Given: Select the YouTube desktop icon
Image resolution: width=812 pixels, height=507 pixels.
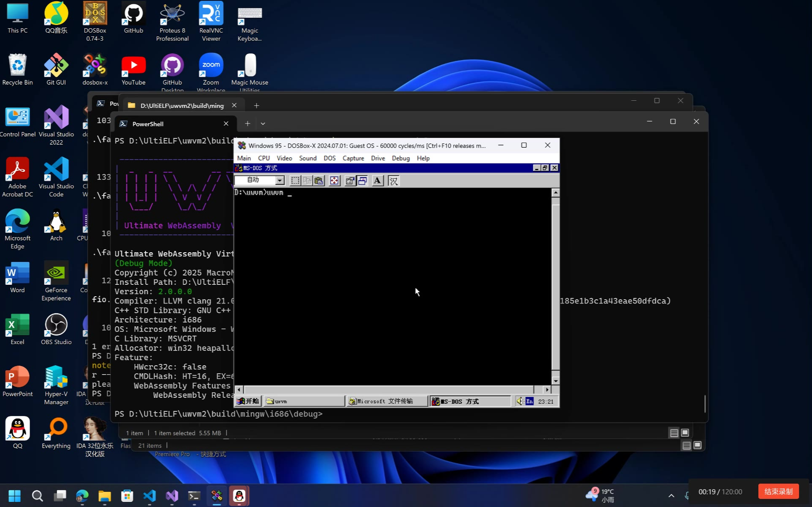Looking at the screenshot, I should tap(133, 70).
